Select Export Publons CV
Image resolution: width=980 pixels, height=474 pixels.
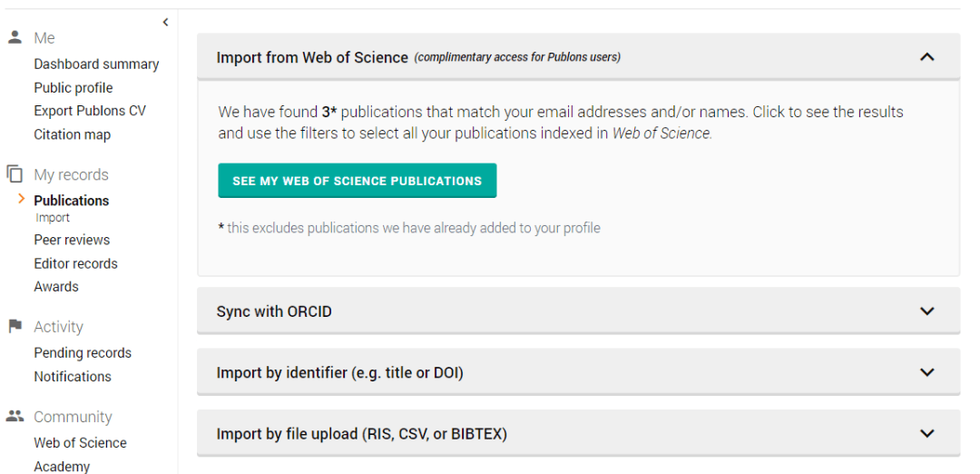[x=90, y=111]
